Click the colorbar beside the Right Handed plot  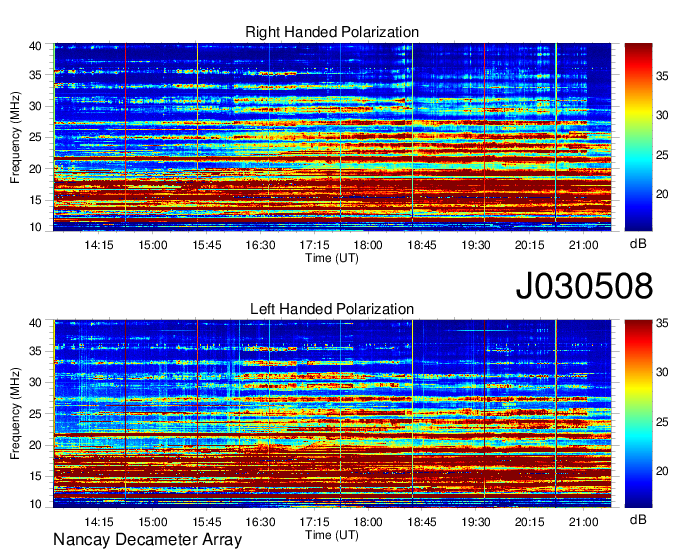(x=638, y=137)
